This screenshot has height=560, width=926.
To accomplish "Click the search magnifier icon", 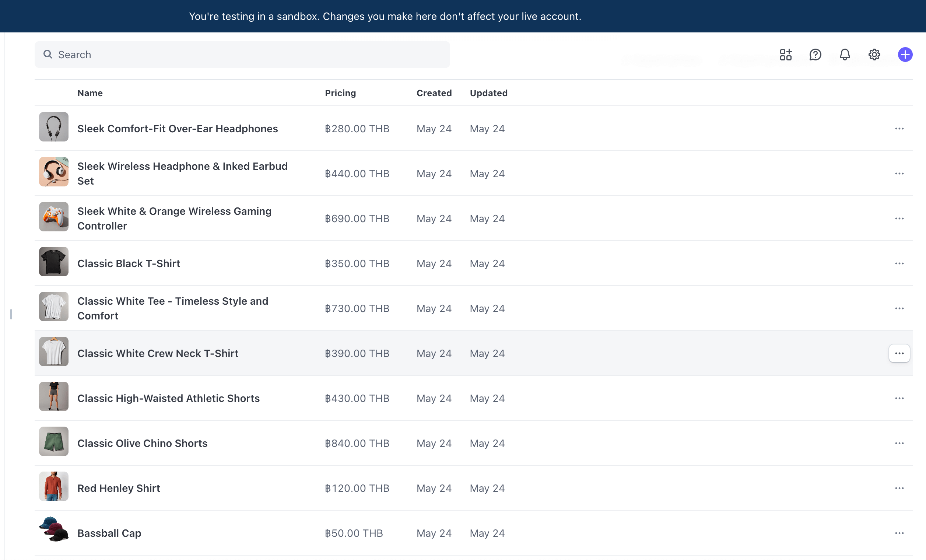I will (x=48, y=55).
